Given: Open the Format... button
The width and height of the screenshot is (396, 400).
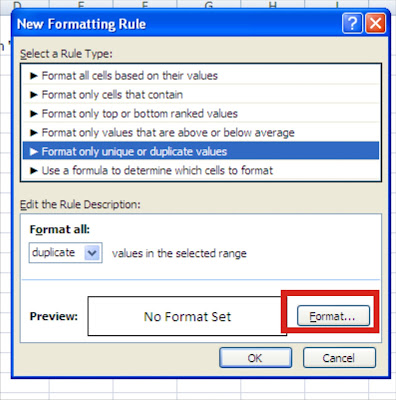Looking at the screenshot, I should 333,316.
